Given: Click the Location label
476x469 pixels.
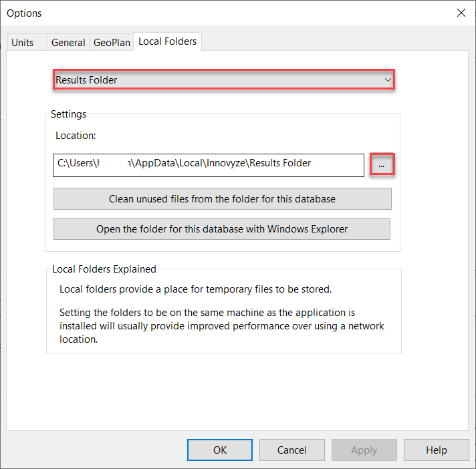Looking at the screenshot, I should (x=76, y=136).
